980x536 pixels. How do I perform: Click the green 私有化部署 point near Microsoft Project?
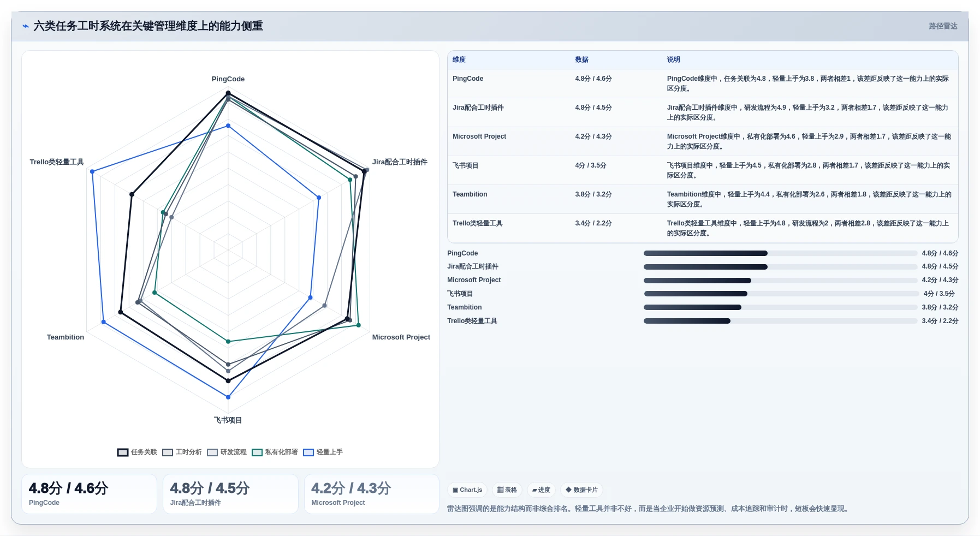coord(359,325)
